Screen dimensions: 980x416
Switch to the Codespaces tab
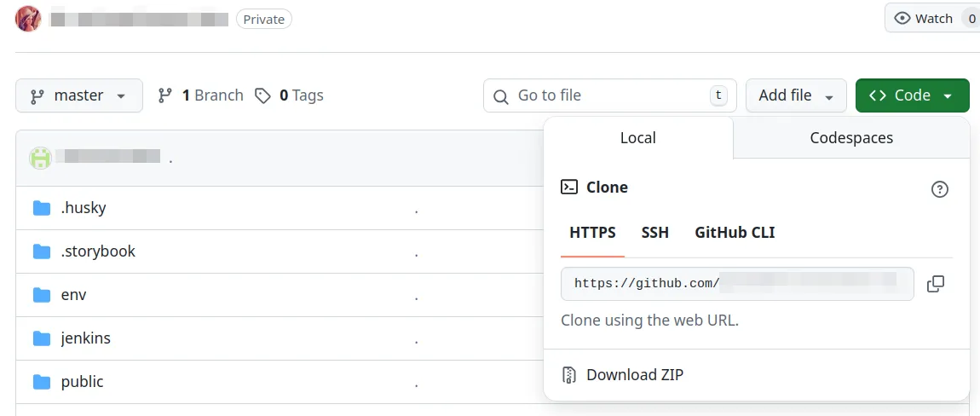(850, 138)
